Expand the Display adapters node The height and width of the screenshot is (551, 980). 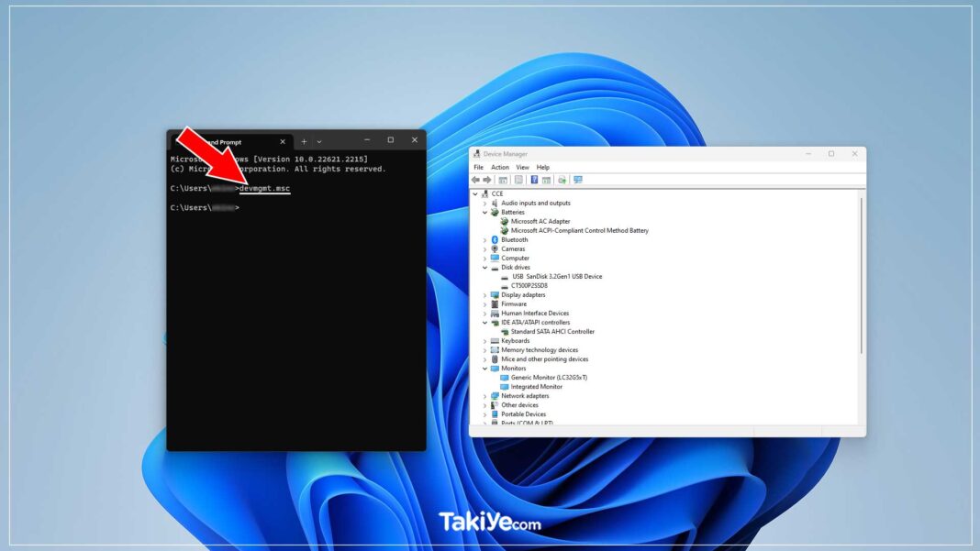click(x=484, y=295)
